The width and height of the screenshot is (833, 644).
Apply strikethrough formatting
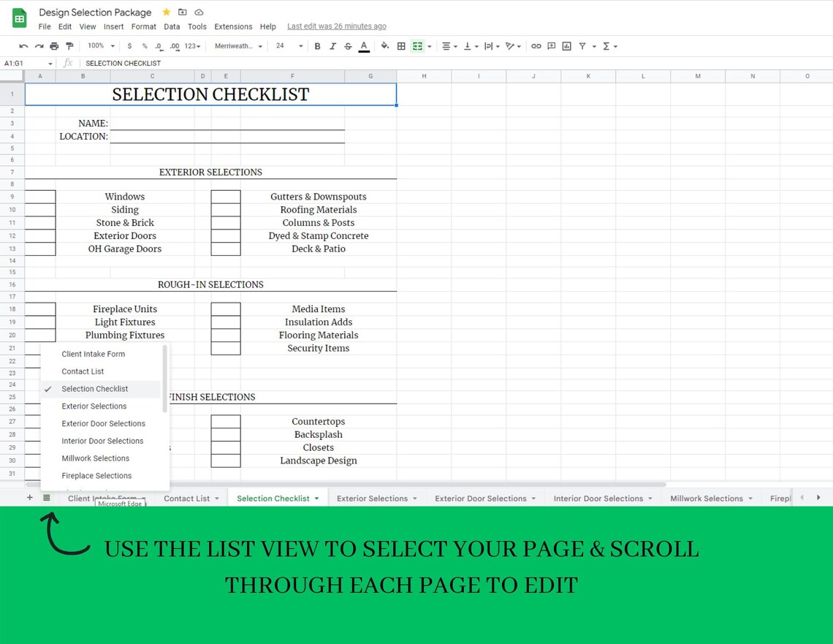(348, 46)
